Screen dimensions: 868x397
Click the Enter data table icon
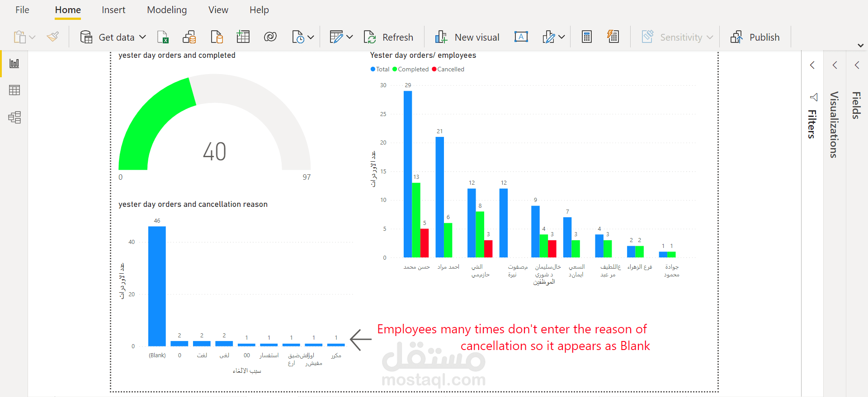pyautogui.click(x=243, y=37)
